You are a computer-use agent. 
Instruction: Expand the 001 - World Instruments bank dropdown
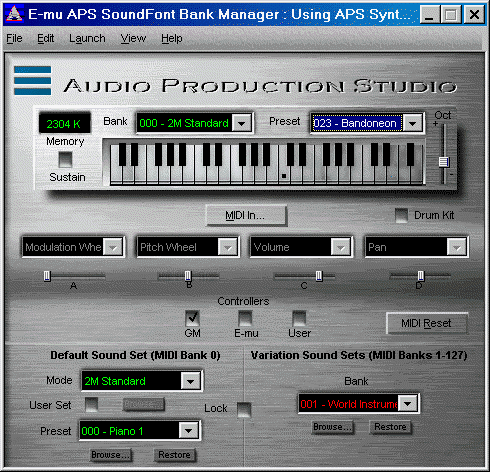pos(408,404)
